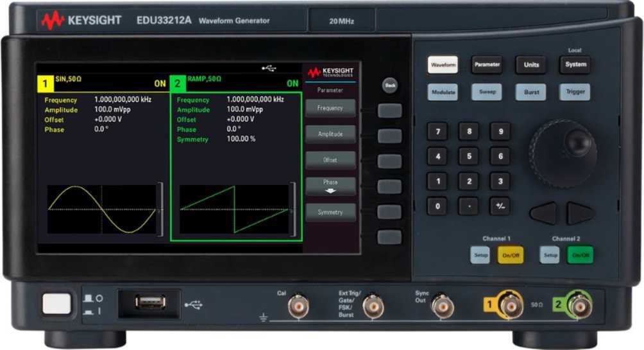Open Channel 2 Setup
644x350 pixels.
tap(550, 256)
